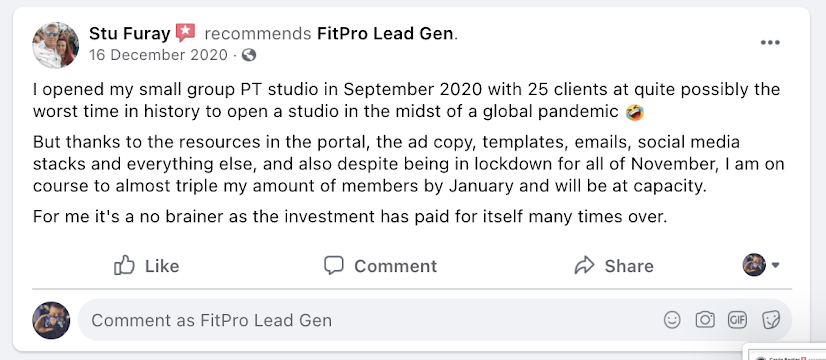
Task: Open Stu Furay's profile name link
Action: [130, 34]
